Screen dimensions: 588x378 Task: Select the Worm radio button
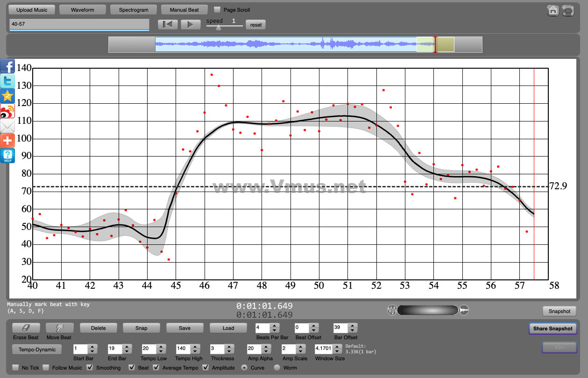pos(277,368)
